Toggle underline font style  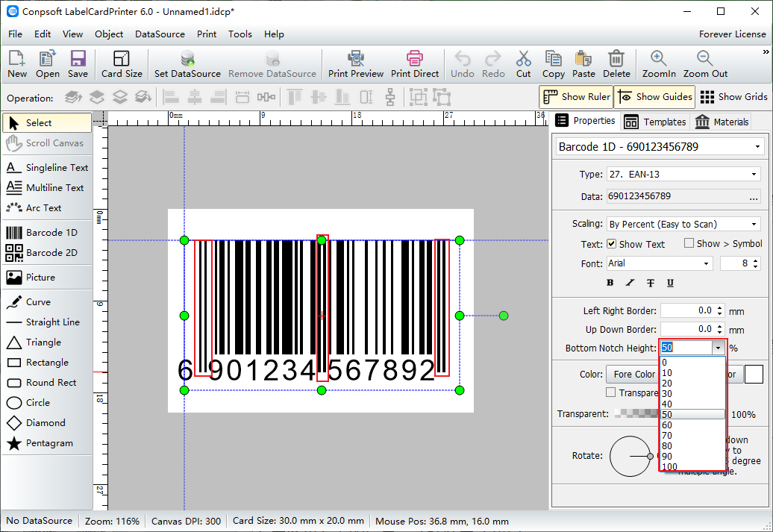[671, 283]
